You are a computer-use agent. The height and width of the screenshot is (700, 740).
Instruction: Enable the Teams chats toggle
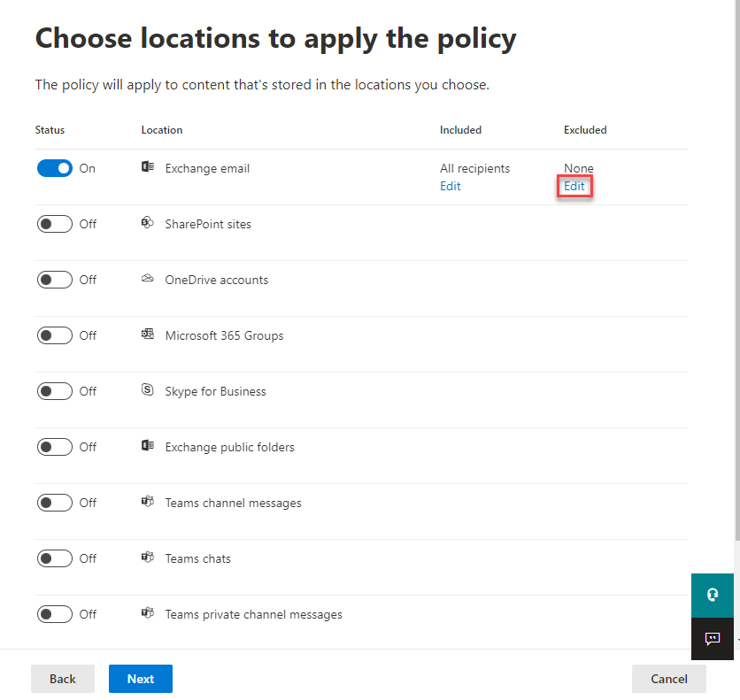coord(55,558)
